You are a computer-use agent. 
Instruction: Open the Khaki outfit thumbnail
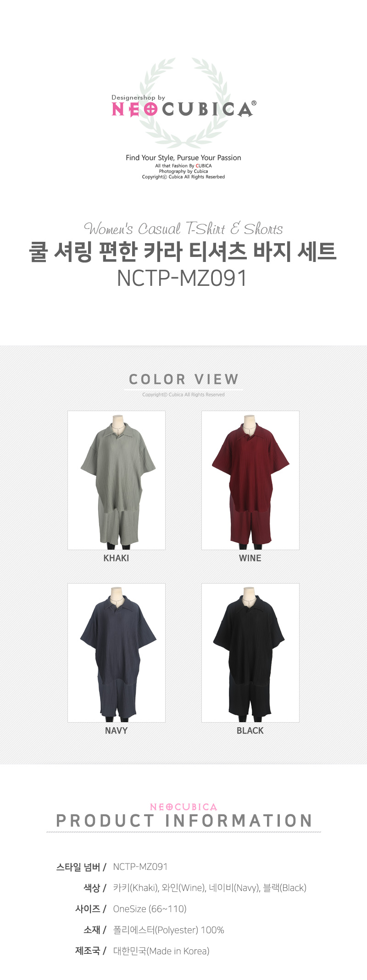tap(117, 480)
